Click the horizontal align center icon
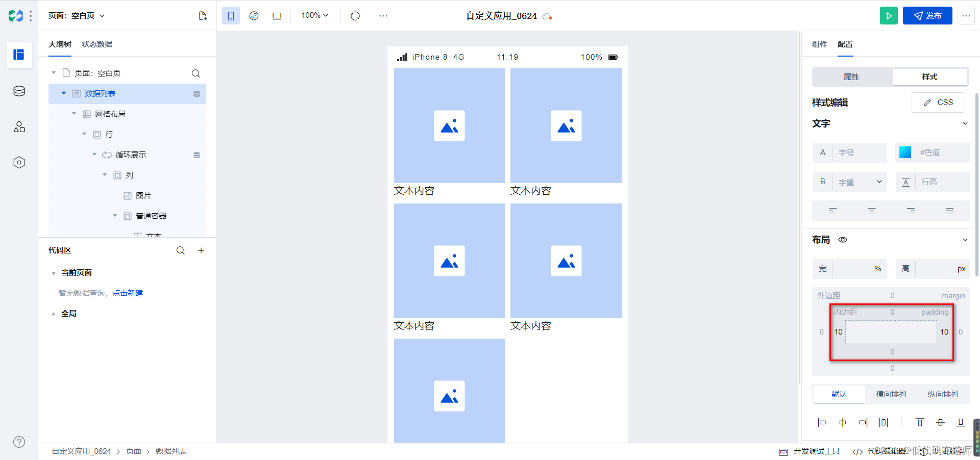 pyautogui.click(x=843, y=422)
